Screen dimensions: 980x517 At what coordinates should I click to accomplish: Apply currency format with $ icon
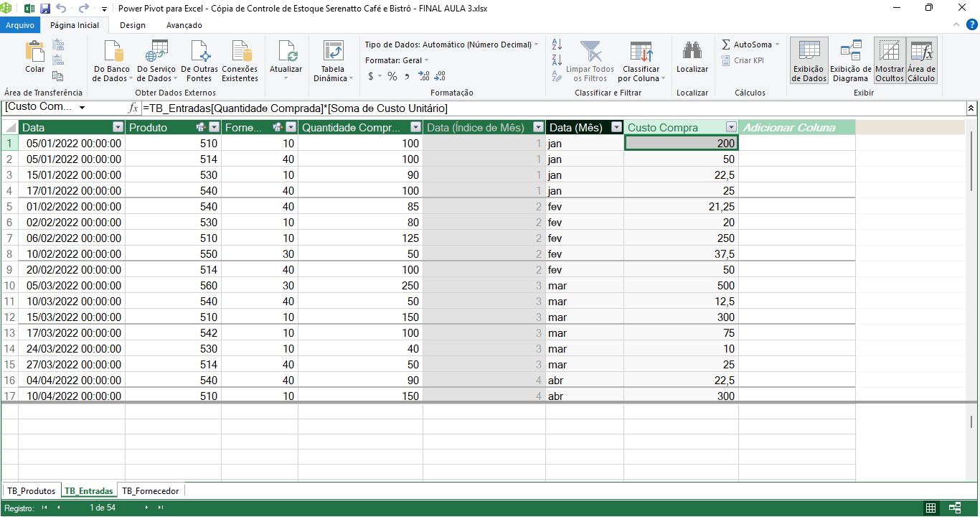pos(371,76)
